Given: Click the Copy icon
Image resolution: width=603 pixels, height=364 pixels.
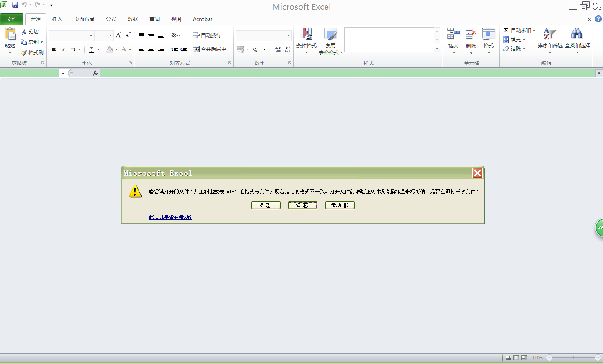Looking at the screenshot, I should (24, 42).
